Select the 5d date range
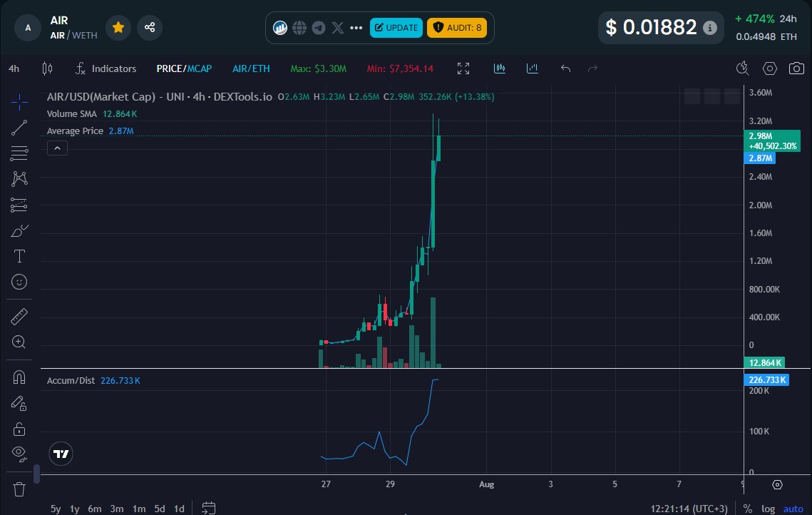The image size is (812, 515). pyautogui.click(x=160, y=509)
